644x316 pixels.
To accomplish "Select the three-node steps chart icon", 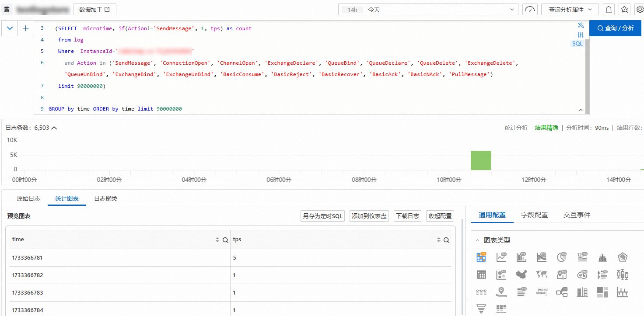I will (x=481, y=292).
